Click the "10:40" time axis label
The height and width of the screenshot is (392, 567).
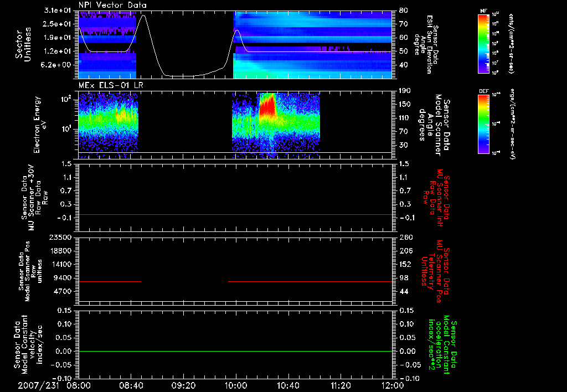(x=288, y=385)
